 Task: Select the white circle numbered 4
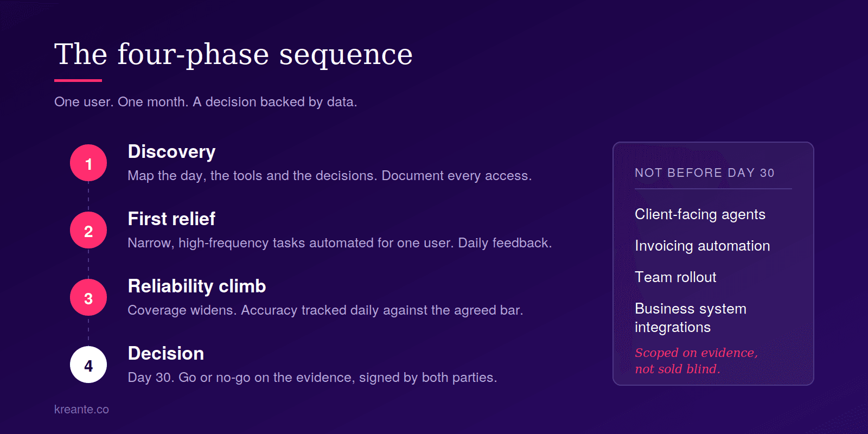click(88, 365)
